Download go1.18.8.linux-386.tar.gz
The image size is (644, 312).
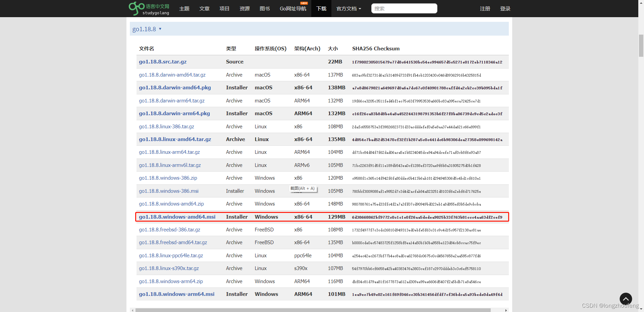point(166,126)
